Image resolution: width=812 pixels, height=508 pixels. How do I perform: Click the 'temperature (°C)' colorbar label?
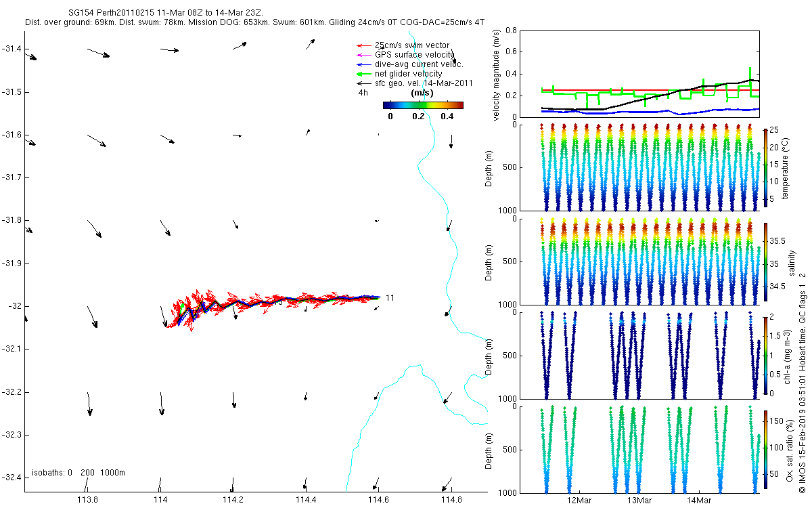pyautogui.click(x=786, y=167)
